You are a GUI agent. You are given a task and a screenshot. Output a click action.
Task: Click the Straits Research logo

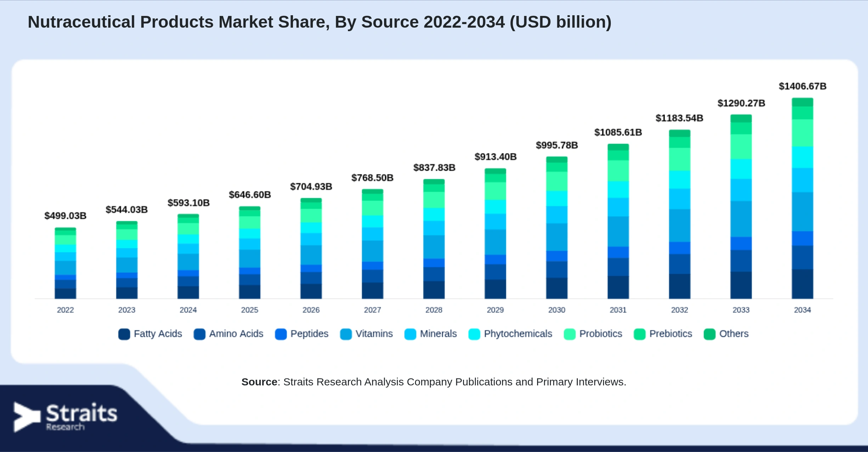[65, 417]
